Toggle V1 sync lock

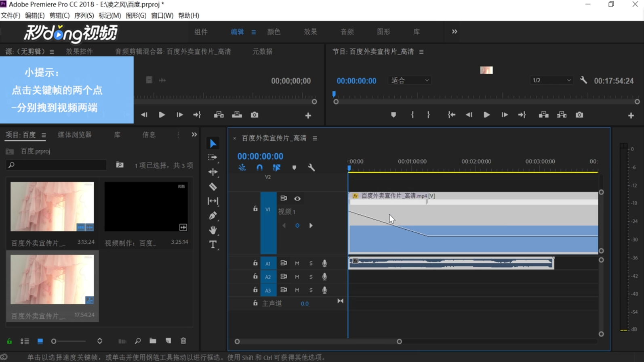click(x=284, y=198)
